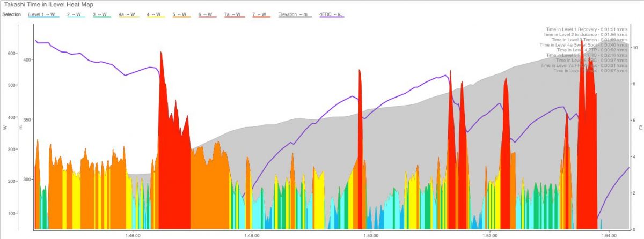644x239 pixels.
Task: Toggle the 5 -- W orange series
Action: [x=181, y=14]
